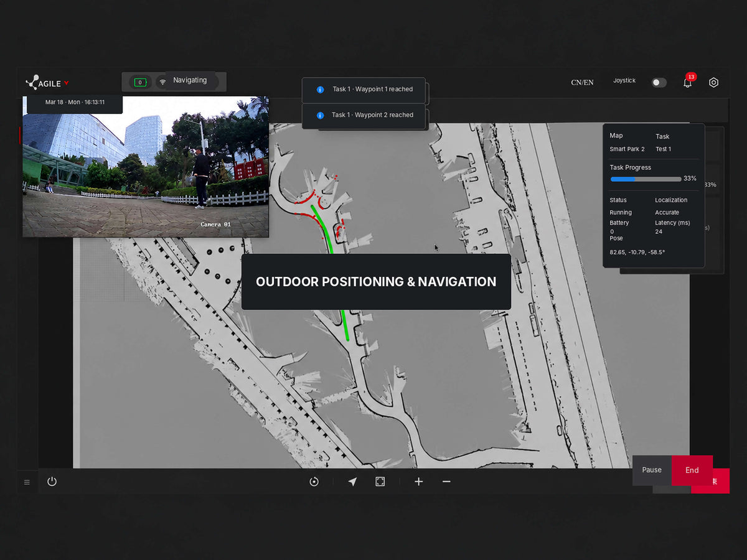Click the wifi signal icon
747x560 pixels.
(162, 82)
